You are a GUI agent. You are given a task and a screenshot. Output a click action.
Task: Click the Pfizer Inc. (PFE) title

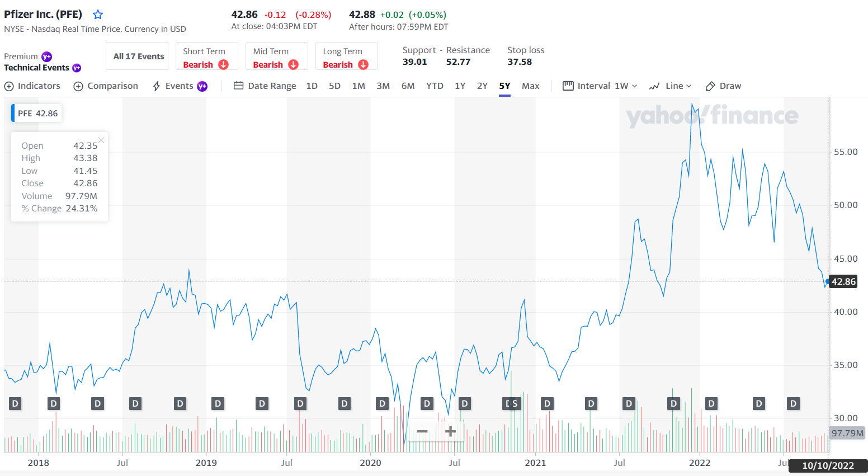[43, 15]
